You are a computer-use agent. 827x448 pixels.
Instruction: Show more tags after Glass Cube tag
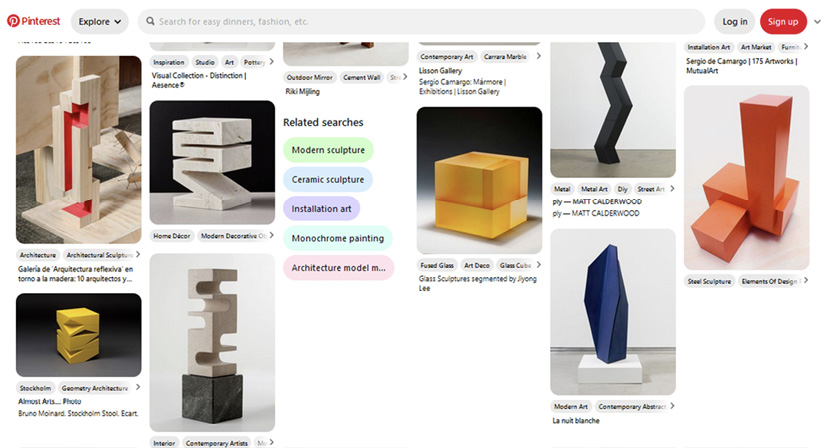click(x=538, y=265)
